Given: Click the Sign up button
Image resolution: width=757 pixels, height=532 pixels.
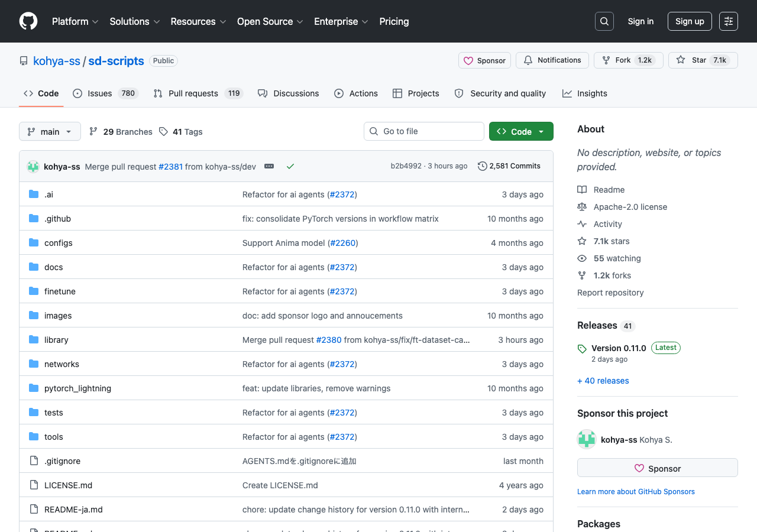Looking at the screenshot, I should (x=690, y=21).
